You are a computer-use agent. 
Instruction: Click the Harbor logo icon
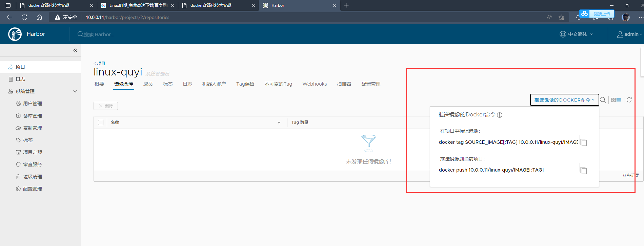coord(15,34)
